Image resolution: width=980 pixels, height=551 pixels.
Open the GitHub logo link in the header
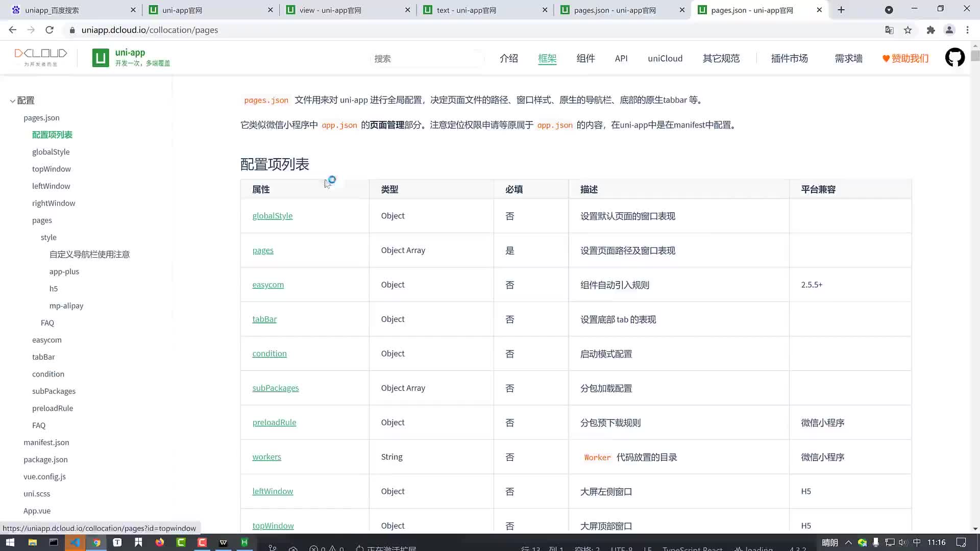955,58
